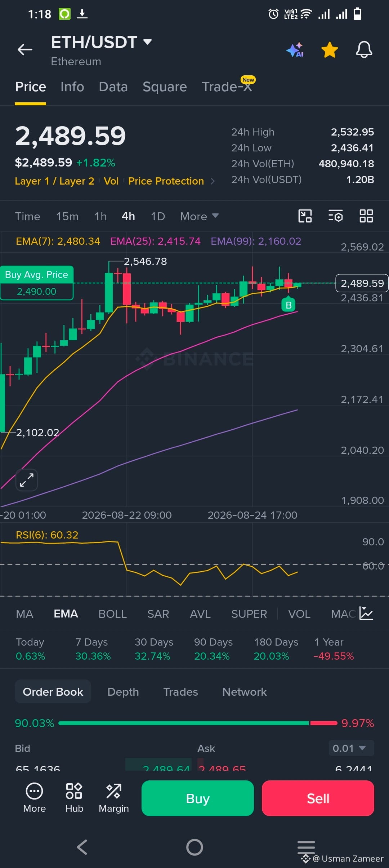Open the chart layout grid icon
The width and height of the screenshot is (389, 868).
pyautogui.click(x=366, y=216)
